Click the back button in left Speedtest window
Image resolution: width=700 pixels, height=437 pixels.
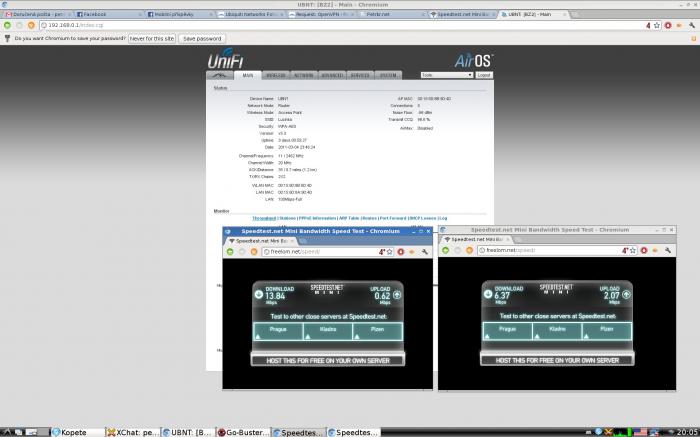230,252
